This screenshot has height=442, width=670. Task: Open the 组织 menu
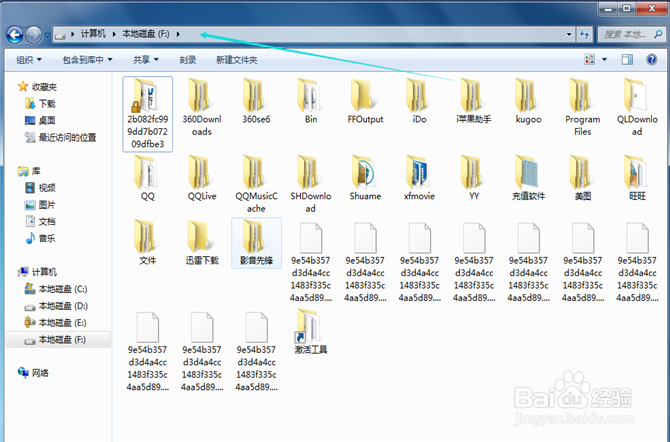[x=29, y=60]
